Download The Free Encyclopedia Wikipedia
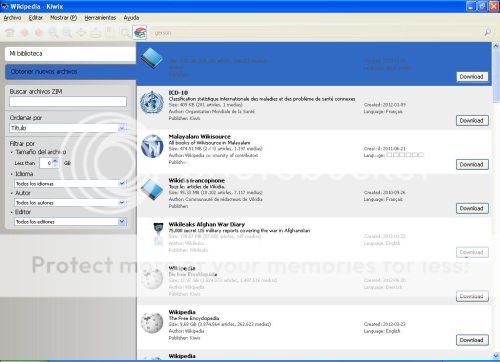 click(472, 340)
